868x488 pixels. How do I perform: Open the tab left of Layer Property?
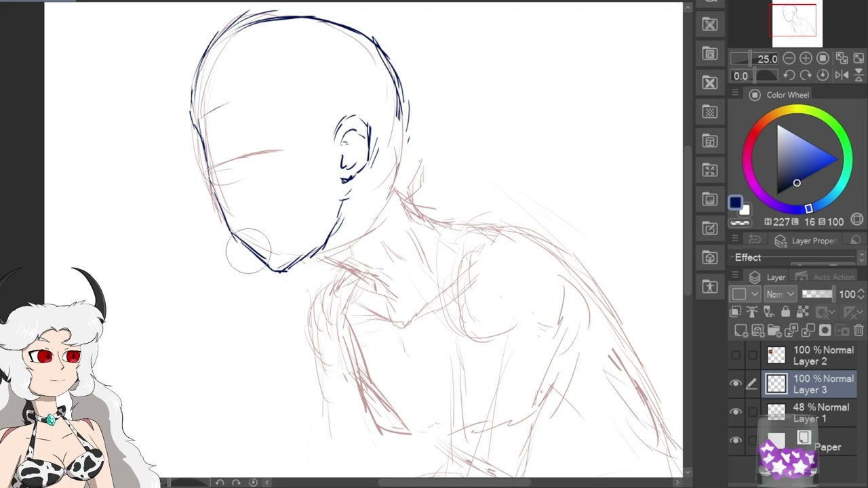coord(755,240)
